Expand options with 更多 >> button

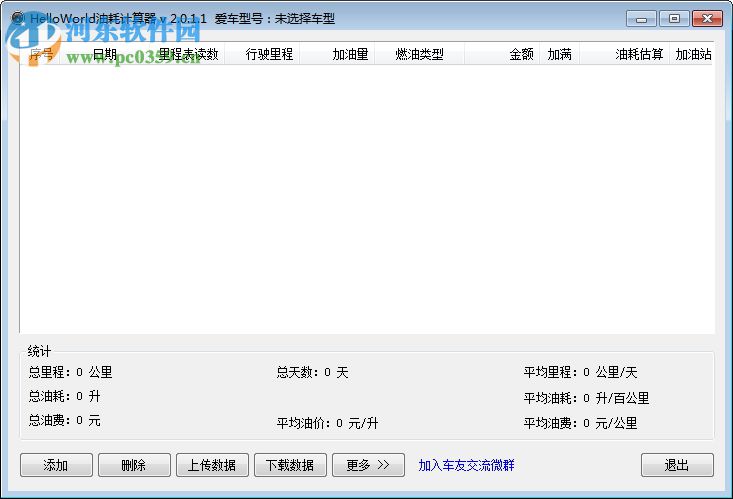(x=368, y=465)
